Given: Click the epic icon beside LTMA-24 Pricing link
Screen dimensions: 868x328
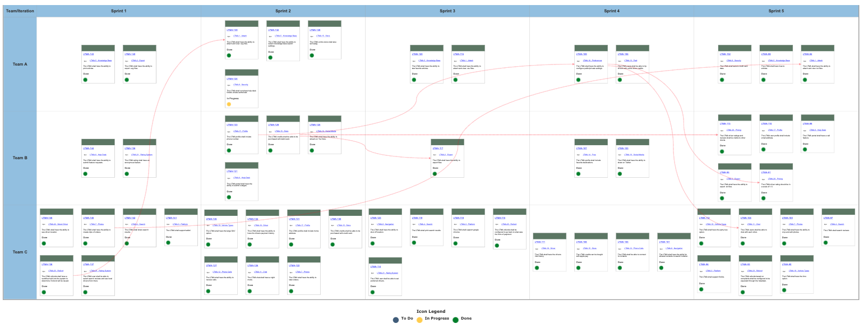Looking at the screenshot, I should [x=722, y=130].
